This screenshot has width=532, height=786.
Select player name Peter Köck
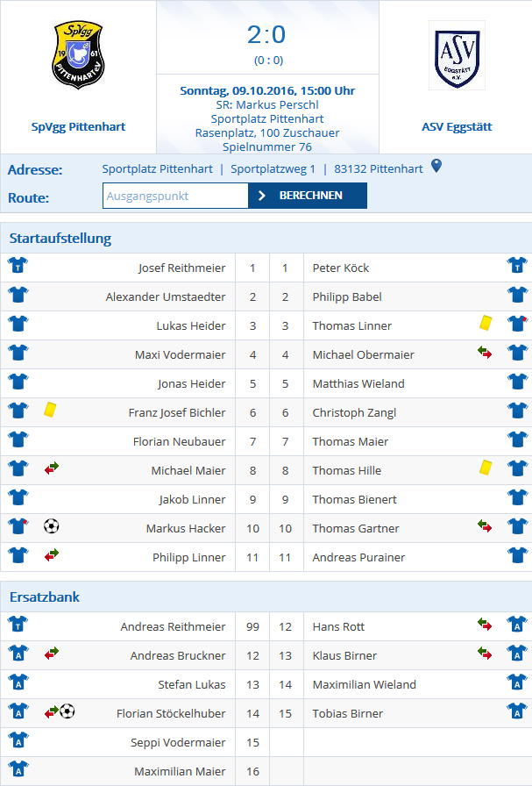341,268
